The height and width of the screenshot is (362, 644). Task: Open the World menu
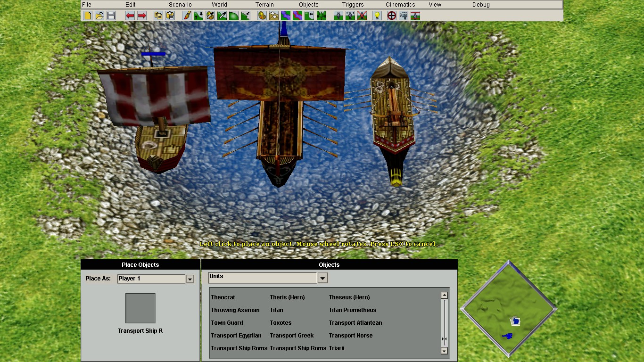[x=219, y=5]
